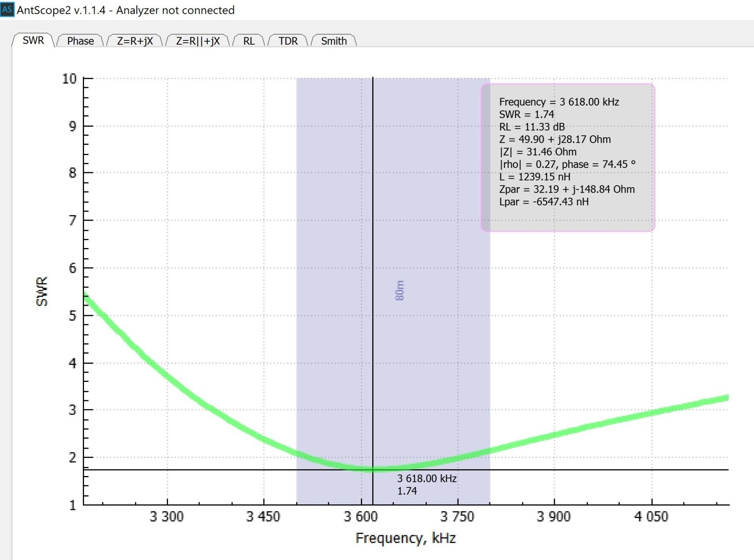Open the TDR tab

click(288, 41)
